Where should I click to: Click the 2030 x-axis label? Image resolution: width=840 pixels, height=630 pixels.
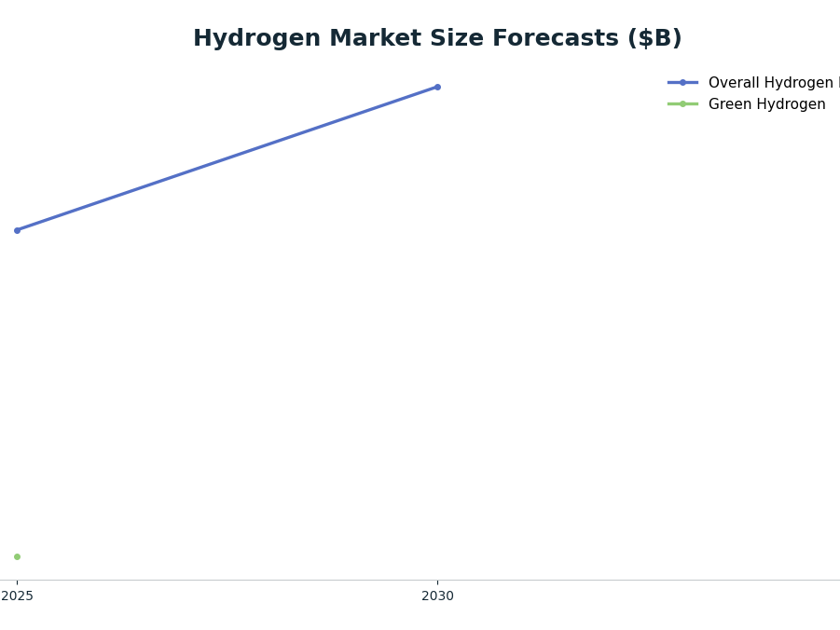point(437,596)
